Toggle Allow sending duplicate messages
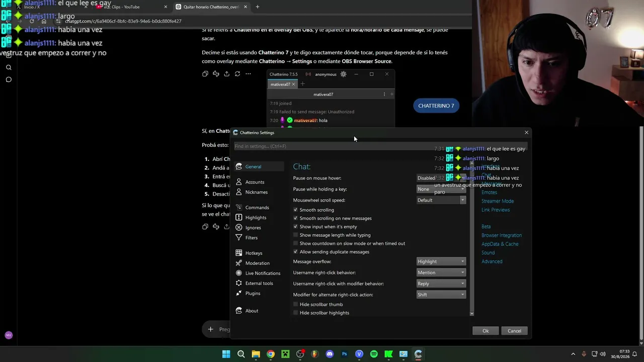Viewport: 644px width, 362px height. (296, 252)
